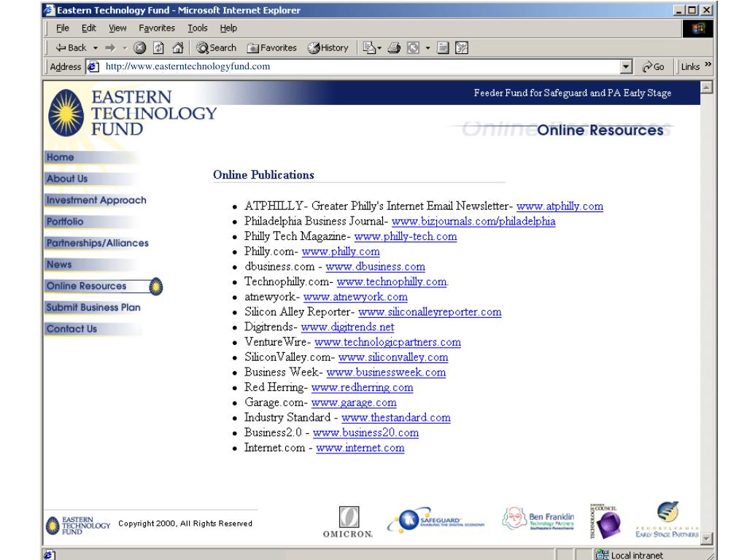Print the page with the printer icon
The height and width of the screenshot is (560, 747).
pos(394,47)
